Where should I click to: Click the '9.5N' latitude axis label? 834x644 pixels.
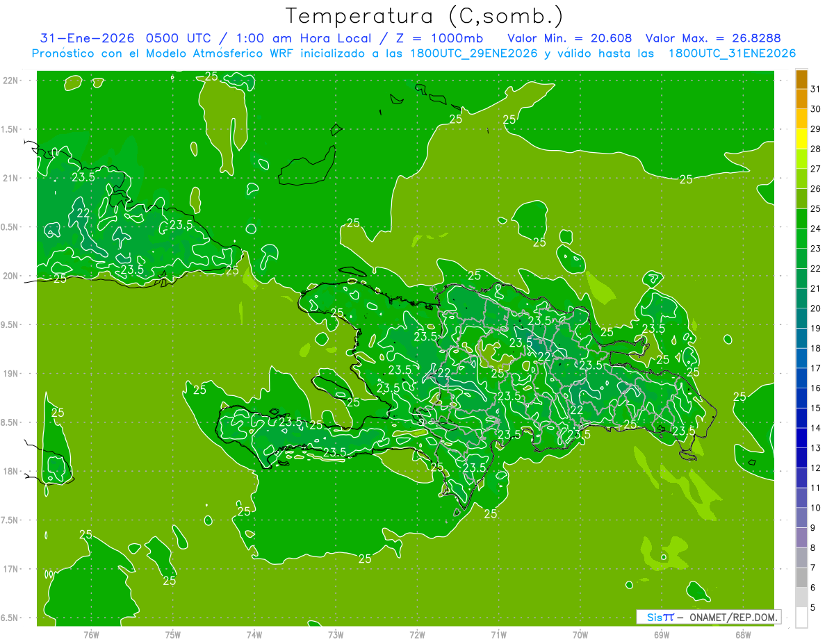click(10, 324)
